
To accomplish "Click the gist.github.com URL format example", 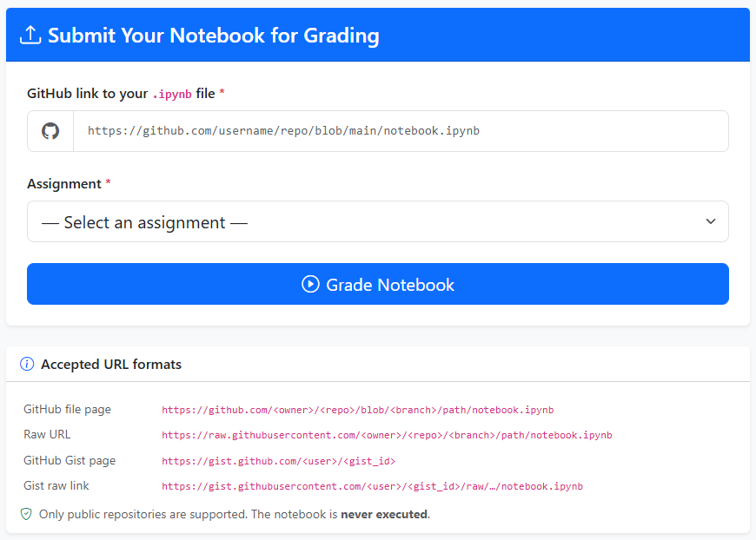I will (278, 461).
